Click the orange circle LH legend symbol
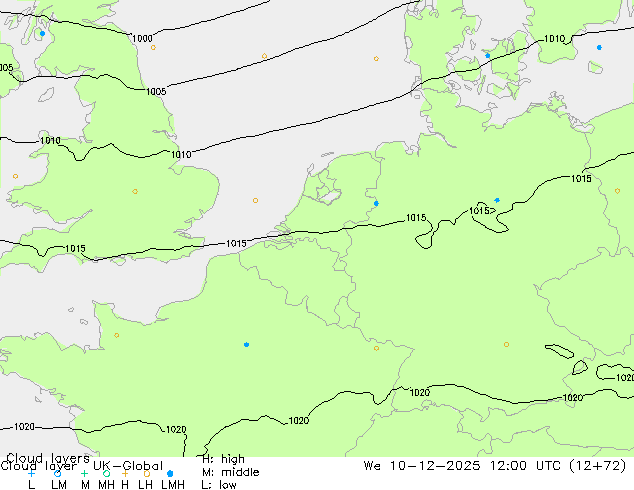Screen dimensions: 634x490 pyautogui.click(x=147, y=473)
